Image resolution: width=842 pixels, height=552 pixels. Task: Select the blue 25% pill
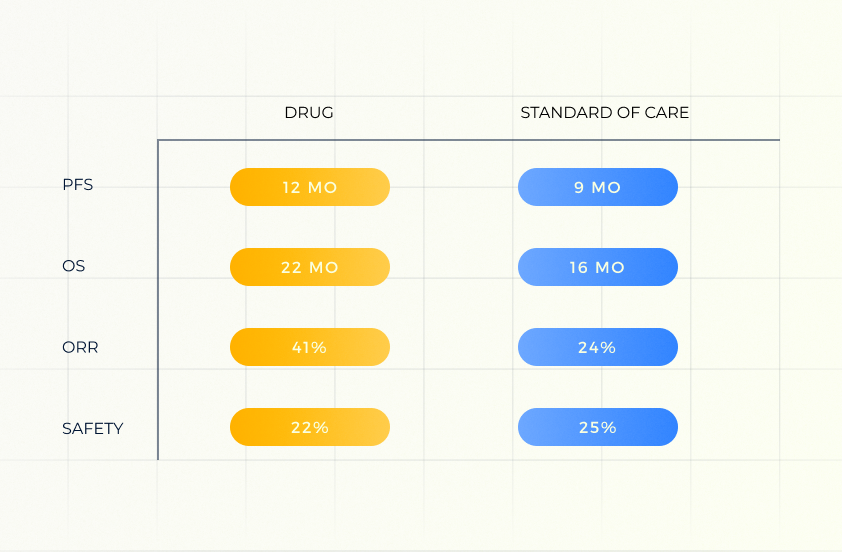(598, 427)
